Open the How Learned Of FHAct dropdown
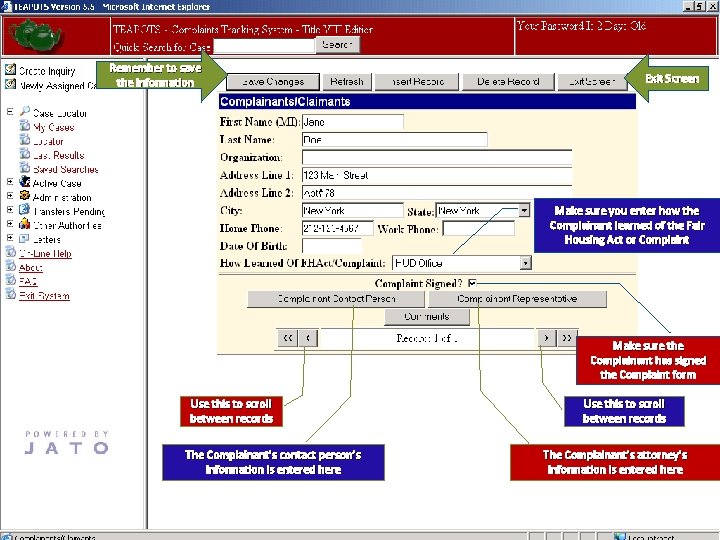This screenshot has width=720, height=540. [525, 263]
